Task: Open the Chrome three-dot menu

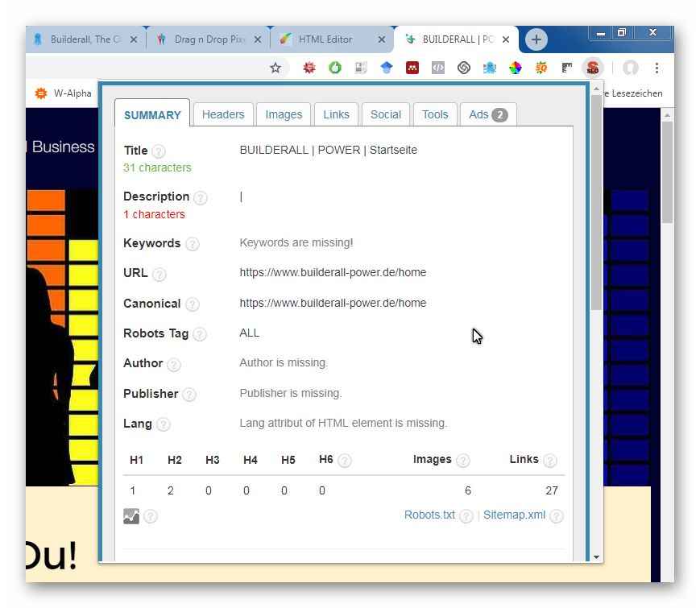Action: pyautogui.click(x=657, y=68)
